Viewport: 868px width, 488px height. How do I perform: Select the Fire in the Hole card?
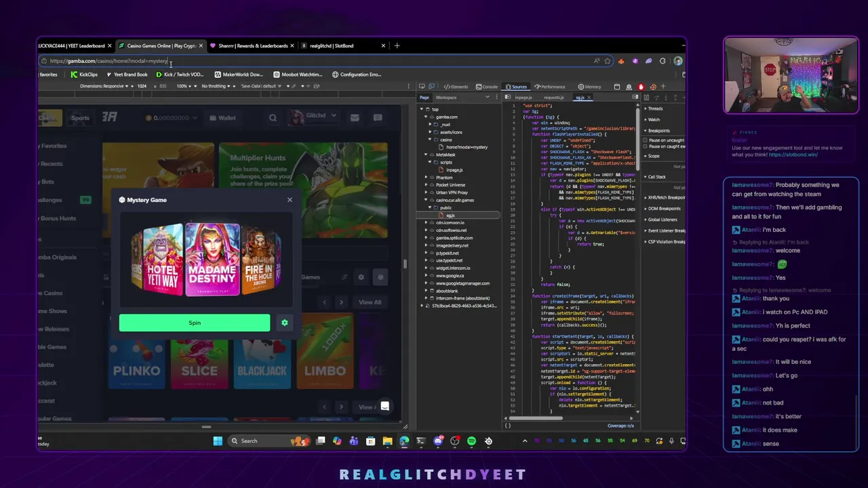pyautogui.click(x=260, y=260)
